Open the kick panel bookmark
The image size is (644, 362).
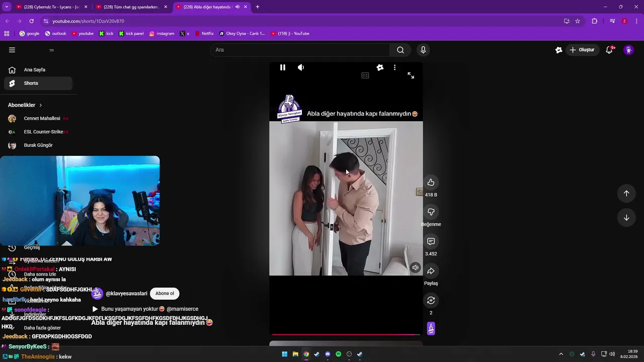point(131,34)
